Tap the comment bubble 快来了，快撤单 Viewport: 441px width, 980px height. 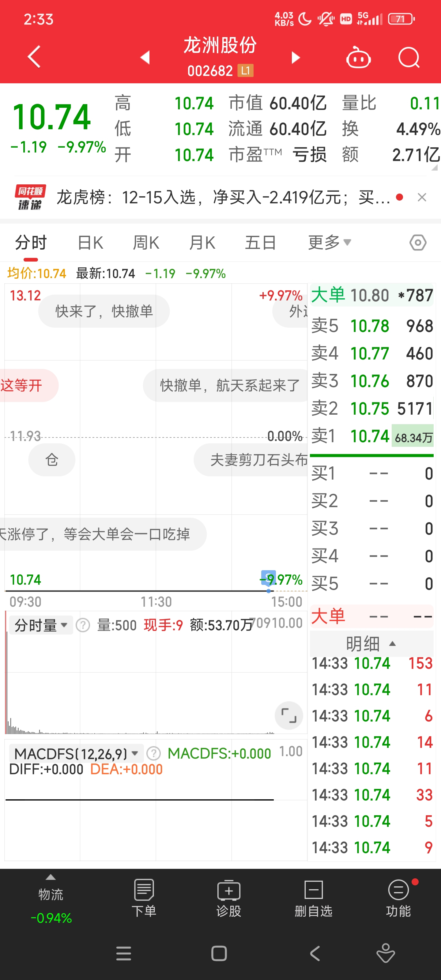pyautogui.click(x=104, y=311)
